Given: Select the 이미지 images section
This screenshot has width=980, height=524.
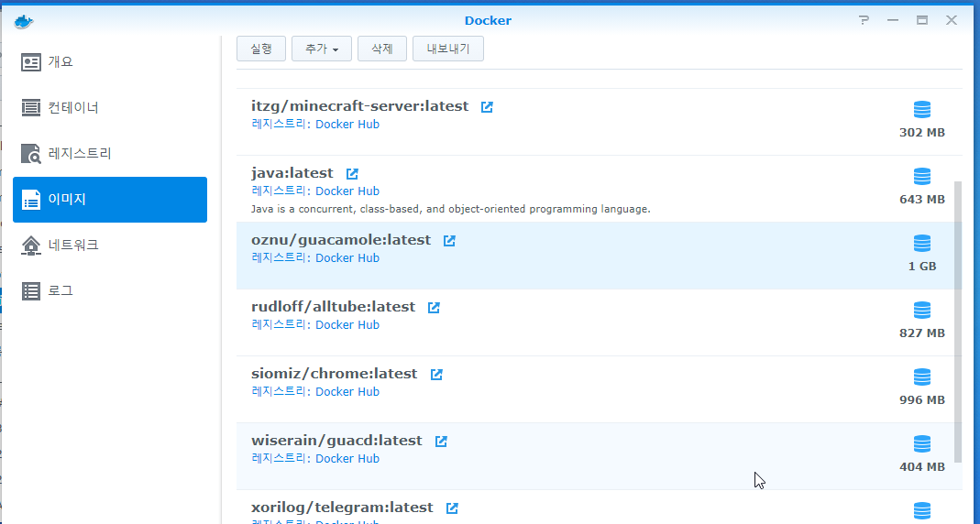Looking at the screenshot, I should tap(110, 199).
